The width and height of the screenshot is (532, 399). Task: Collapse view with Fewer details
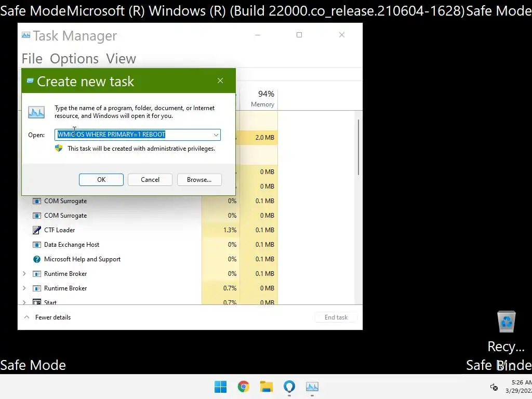[47, 317]
